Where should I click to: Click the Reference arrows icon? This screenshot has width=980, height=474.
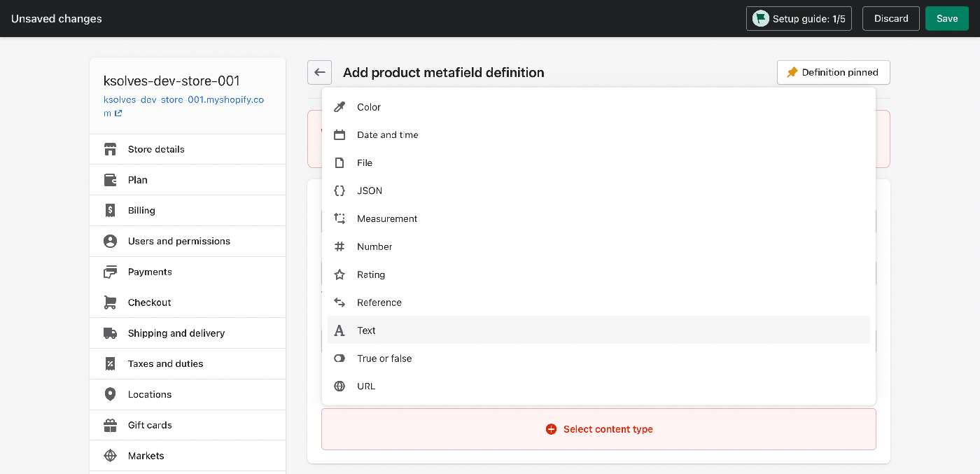[x=339, y=302]
